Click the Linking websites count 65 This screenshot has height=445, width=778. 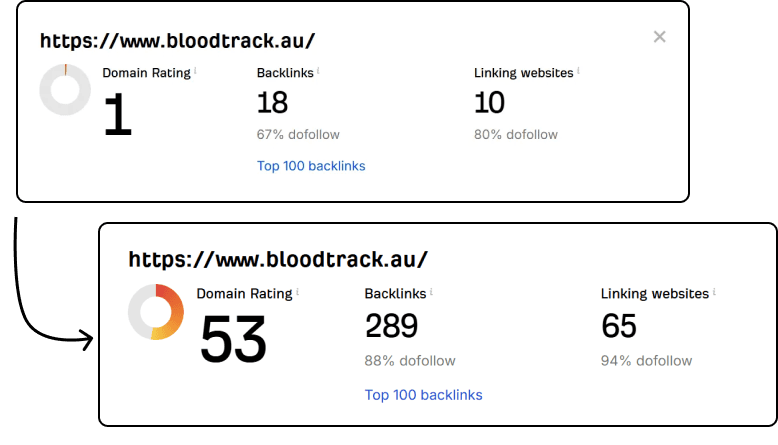619,326
